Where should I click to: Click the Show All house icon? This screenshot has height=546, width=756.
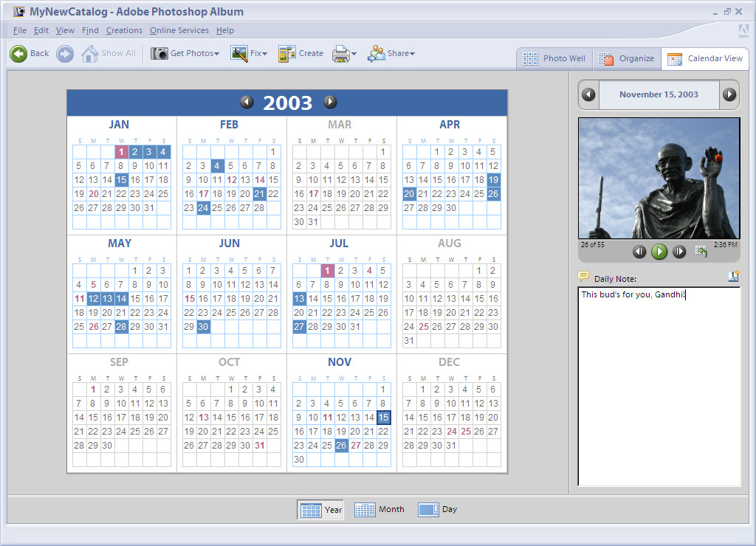(x=89, y=53)
